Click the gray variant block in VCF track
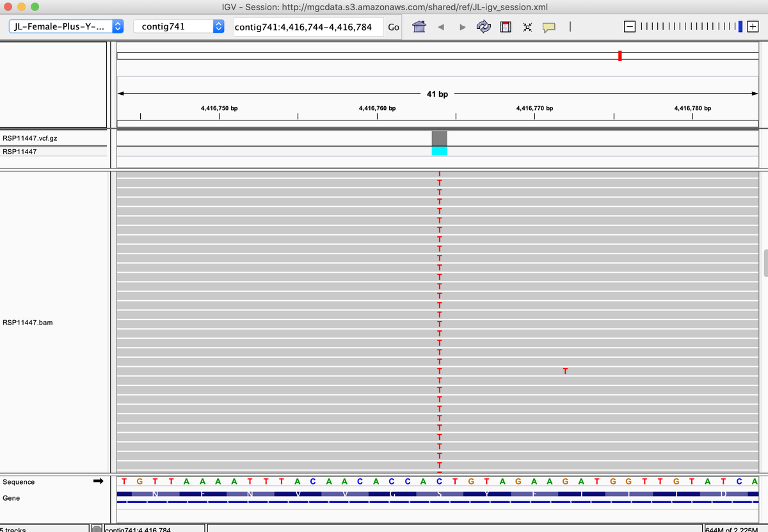The height and width of the screenshot is (532, 768). pyautogui.click(x=440, y=138)
